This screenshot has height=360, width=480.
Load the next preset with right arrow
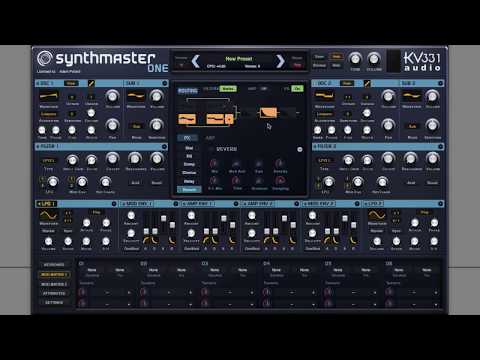[x=280, y=61]
